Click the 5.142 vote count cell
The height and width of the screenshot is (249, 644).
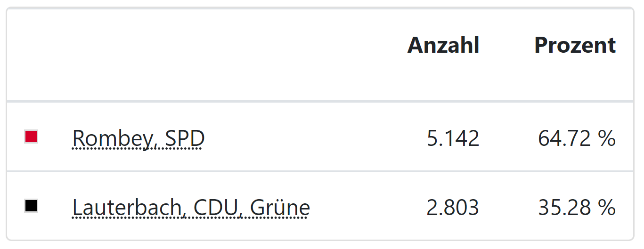tap(453, 138)
